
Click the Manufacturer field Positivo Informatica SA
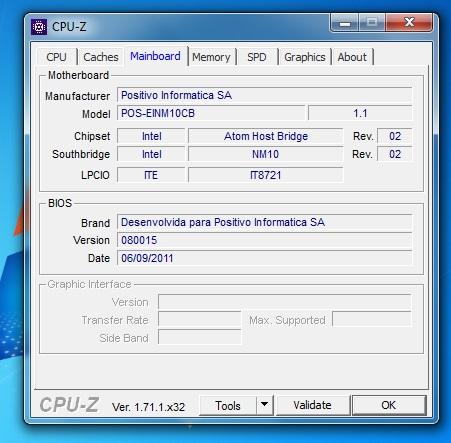tap(265, 95)
